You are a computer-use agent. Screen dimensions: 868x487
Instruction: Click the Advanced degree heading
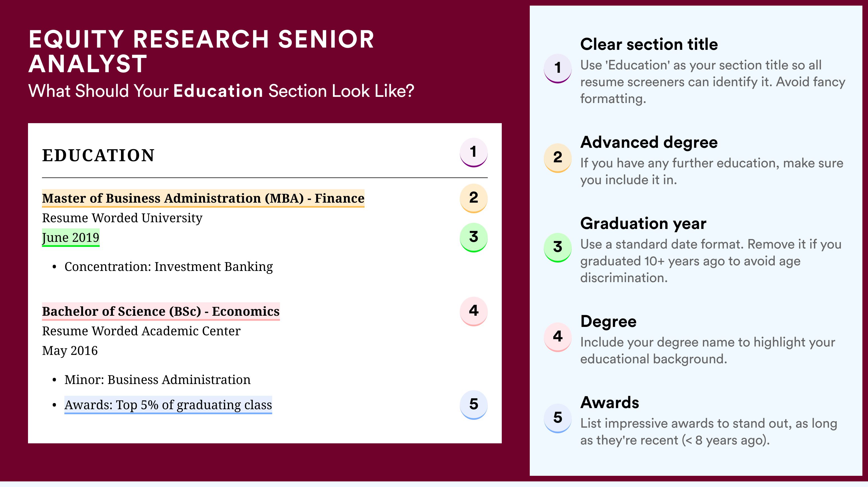pos(649,142)
